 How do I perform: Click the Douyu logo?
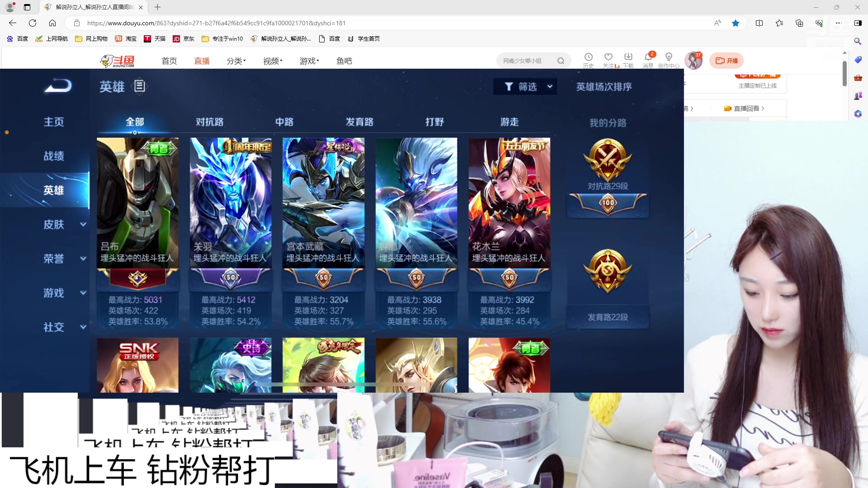(118, 61)
